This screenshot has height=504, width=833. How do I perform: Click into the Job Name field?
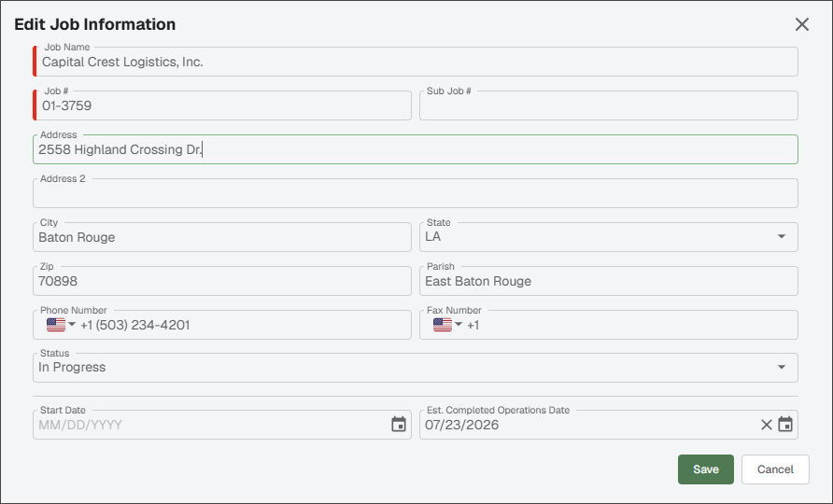[x=416, y=62]
